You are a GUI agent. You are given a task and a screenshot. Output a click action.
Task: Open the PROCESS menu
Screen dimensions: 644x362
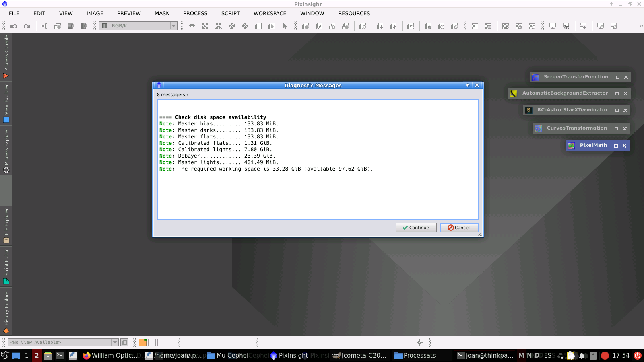pos(195,13)
